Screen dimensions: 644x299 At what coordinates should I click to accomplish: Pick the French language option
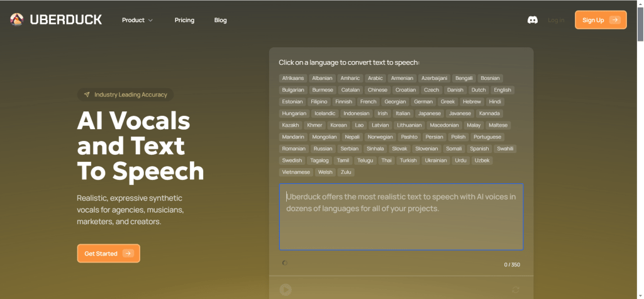(368, 101)
